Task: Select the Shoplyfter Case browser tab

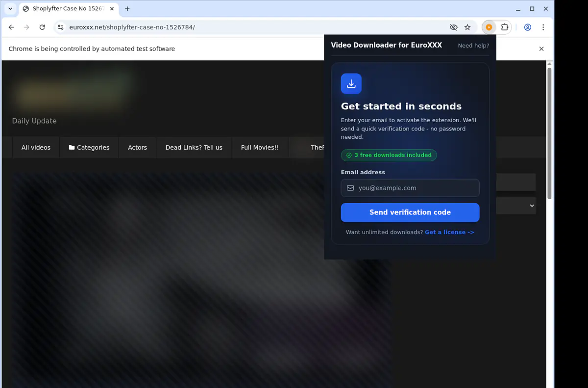Action: (68, 9)
